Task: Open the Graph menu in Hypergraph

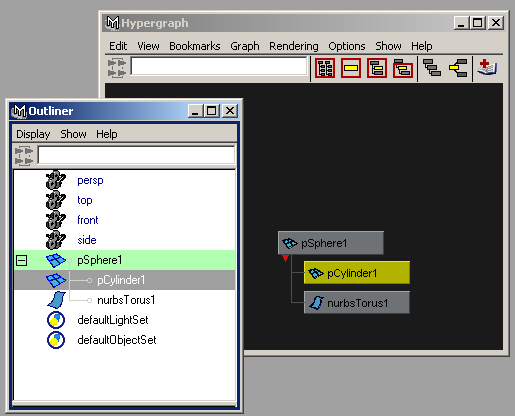Action: (245, 46)
